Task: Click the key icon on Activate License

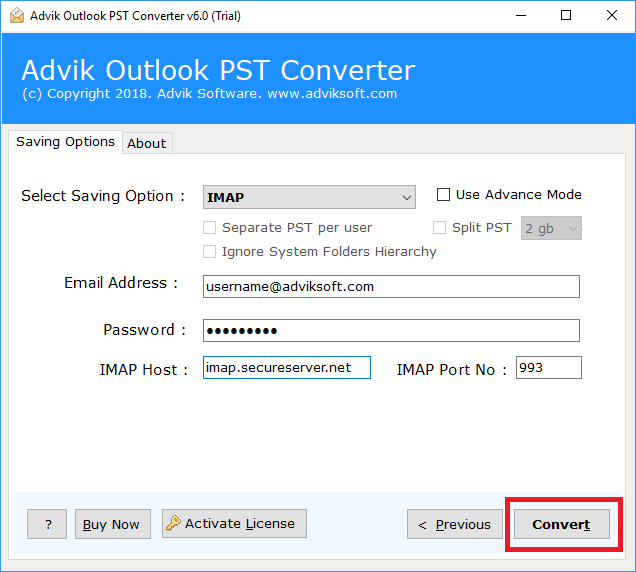Action: (173, 523)
